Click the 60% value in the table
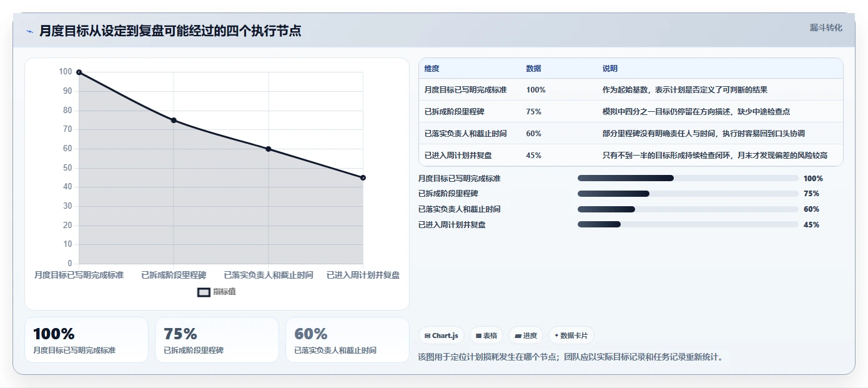This screenshot has height=388, width=868. (x=534, y=134)
